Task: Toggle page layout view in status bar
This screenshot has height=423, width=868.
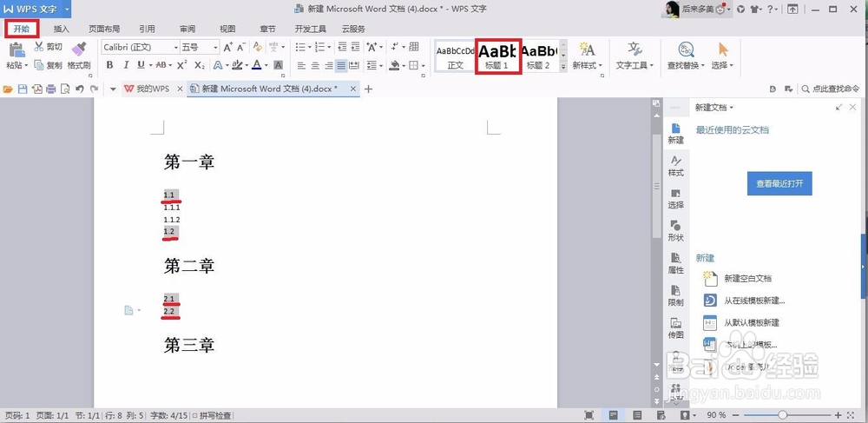Action: (614, 414)
